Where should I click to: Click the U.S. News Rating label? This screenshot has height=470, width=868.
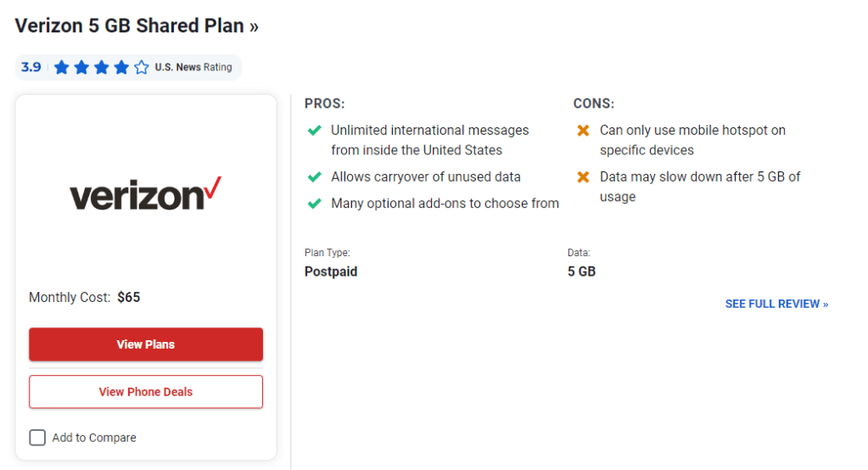(193, 67)
